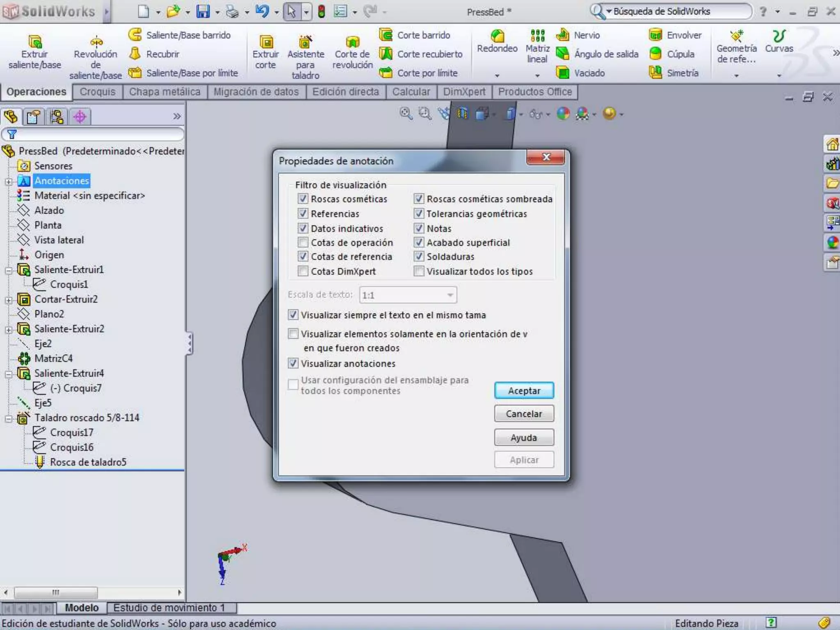Select the Asistente para taladro icon
This screenshot has width=840, height=630.
pyautogui.click(x=305, y=42)
